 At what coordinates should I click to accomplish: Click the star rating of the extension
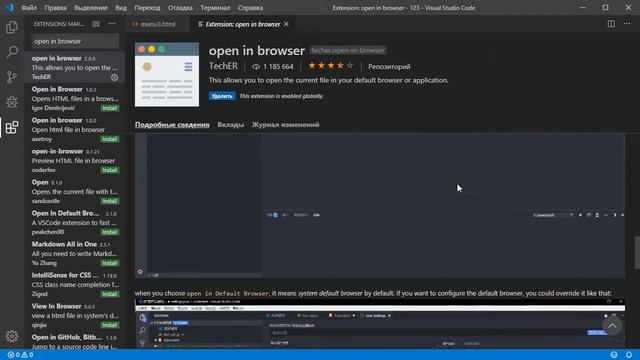331,66
